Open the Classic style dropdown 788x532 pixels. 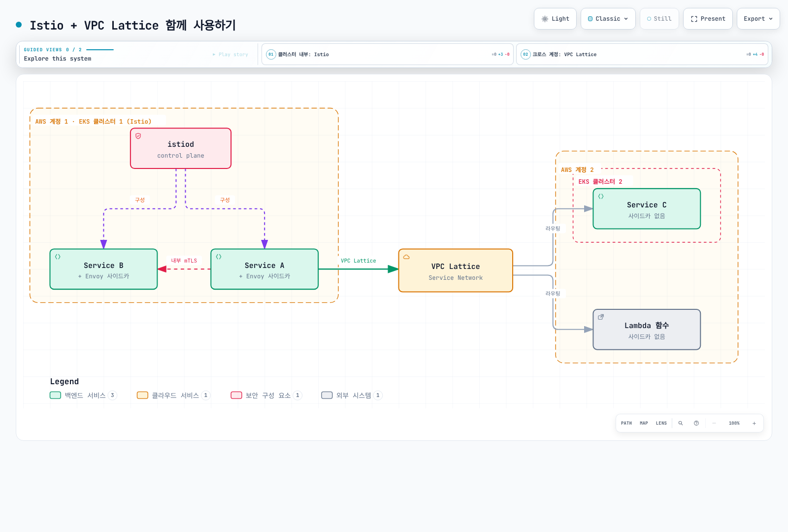[608, 19]
